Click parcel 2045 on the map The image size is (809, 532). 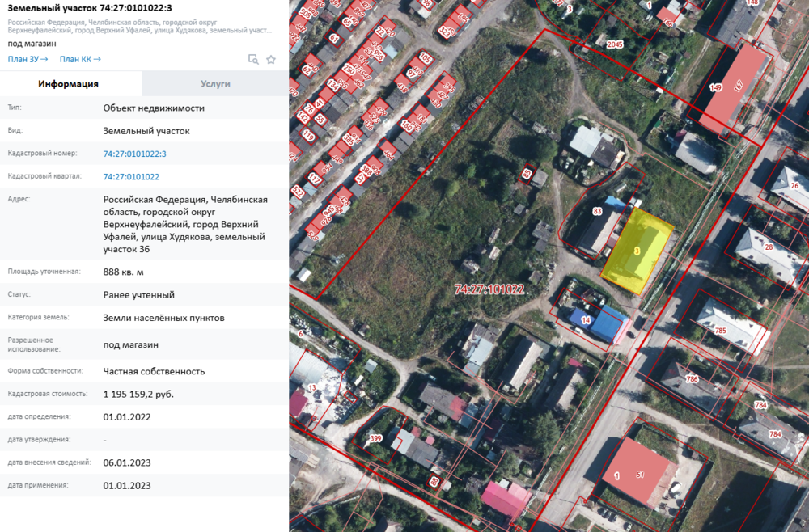tap(615, 44)
